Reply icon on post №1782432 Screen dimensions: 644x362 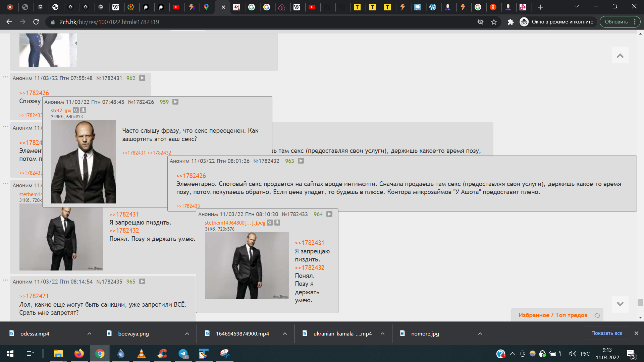point(301,161)
